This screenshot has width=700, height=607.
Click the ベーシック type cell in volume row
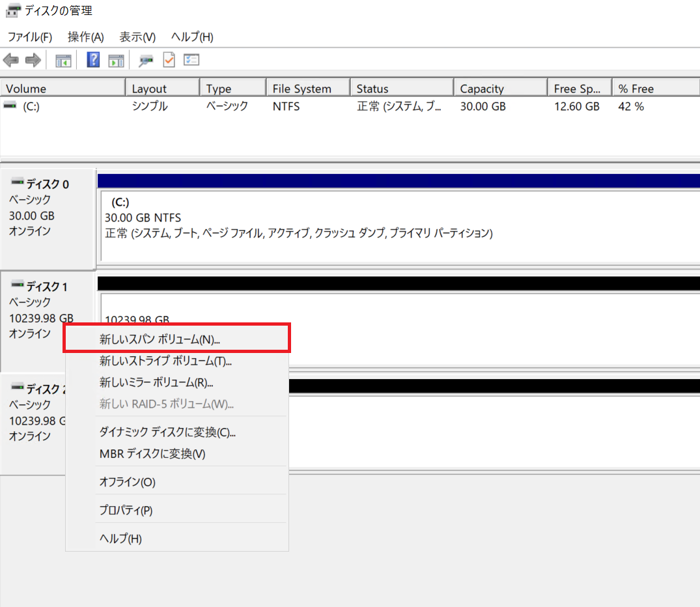pos(227,106)
